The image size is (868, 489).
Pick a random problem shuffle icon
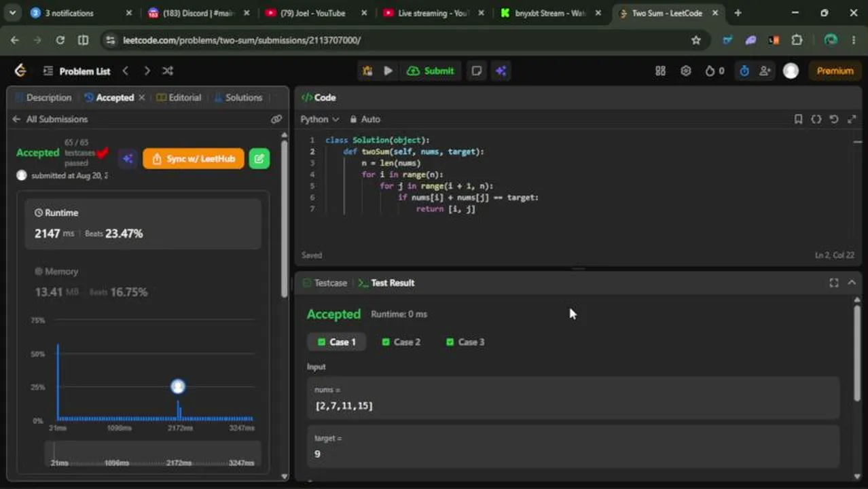(168, 71)
